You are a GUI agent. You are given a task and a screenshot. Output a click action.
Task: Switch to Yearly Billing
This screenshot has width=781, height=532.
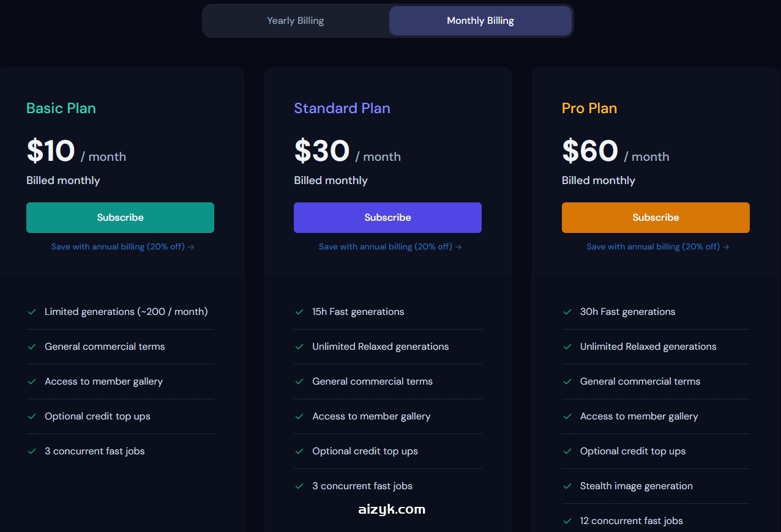click(x=296, y=21)
